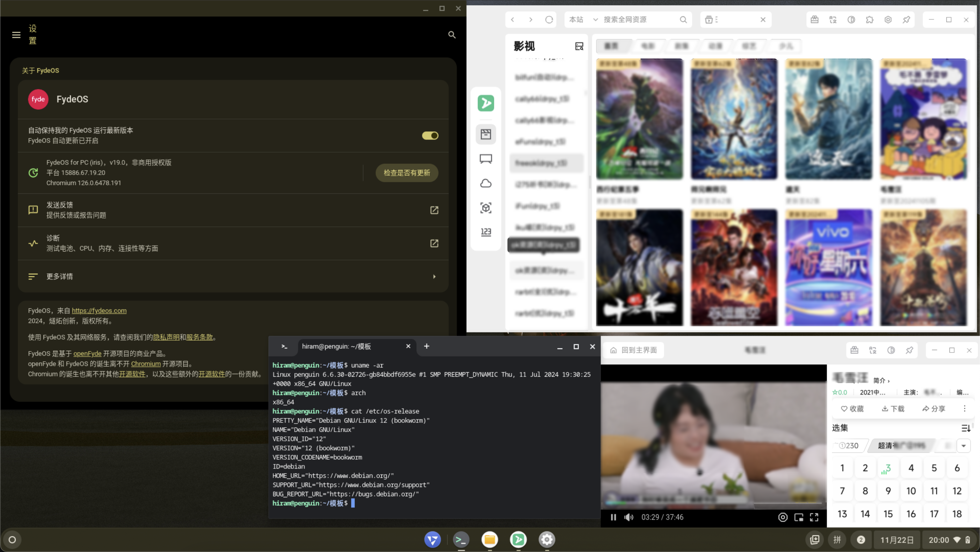Viewport: 980px width, 552px height.
Task: Pause the playing video
Action: click(613, 517)
